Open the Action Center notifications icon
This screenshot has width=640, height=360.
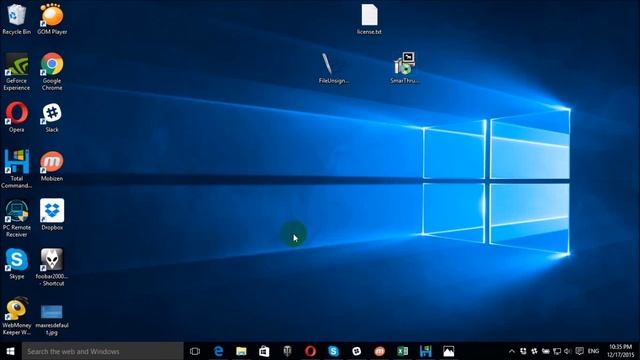click(x=579, y=351)
